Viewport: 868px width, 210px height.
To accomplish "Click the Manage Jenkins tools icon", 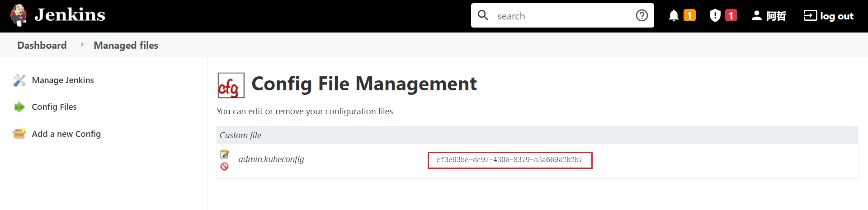I will [x=19, y=80].
